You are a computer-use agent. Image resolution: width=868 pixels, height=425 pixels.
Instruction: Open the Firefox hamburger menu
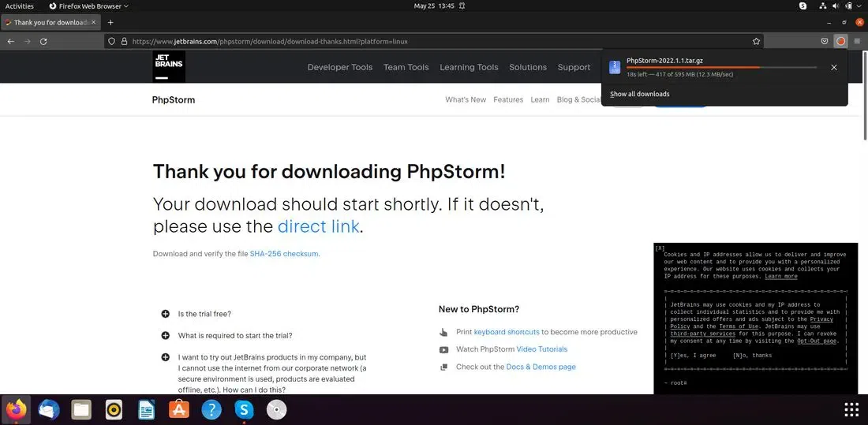pos(857,42)
